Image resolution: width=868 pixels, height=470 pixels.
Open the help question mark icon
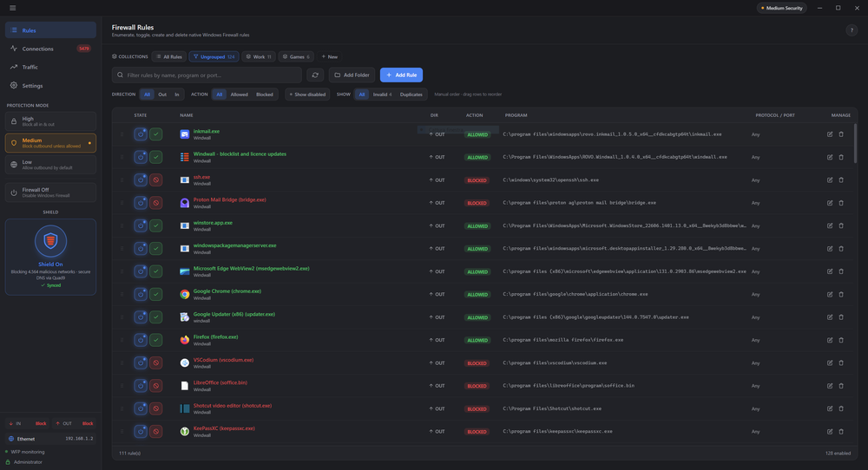852,30
